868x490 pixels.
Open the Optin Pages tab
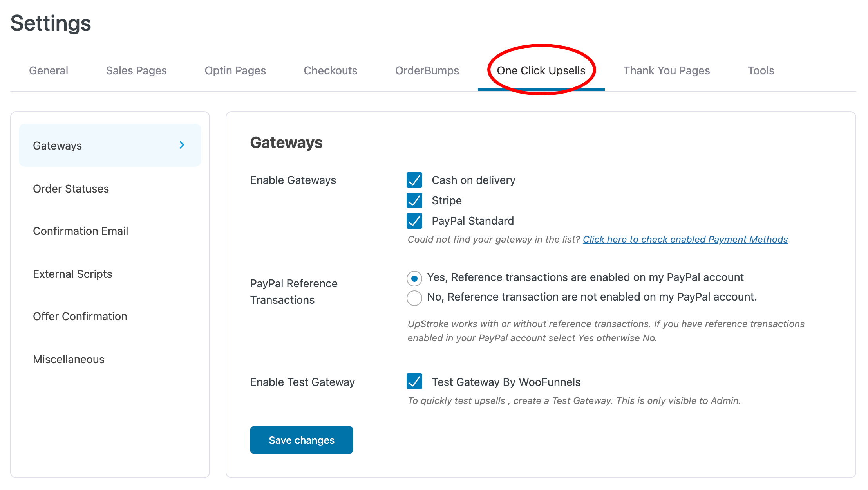[x=235, y=70]
